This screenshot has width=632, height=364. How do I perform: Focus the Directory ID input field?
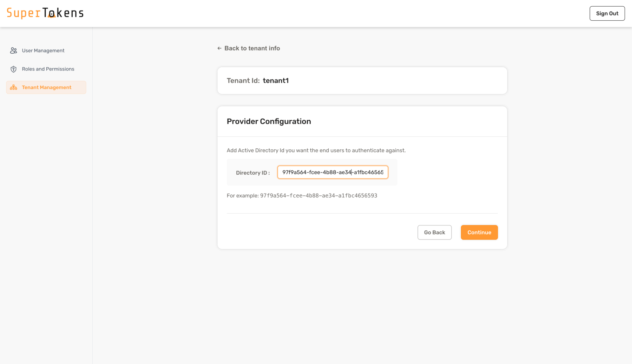(333, 172)
